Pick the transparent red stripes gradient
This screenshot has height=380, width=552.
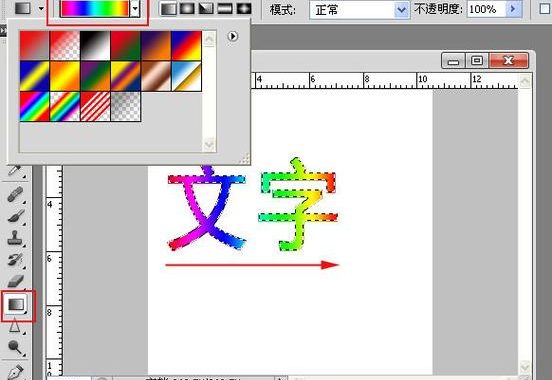[95, 106]
